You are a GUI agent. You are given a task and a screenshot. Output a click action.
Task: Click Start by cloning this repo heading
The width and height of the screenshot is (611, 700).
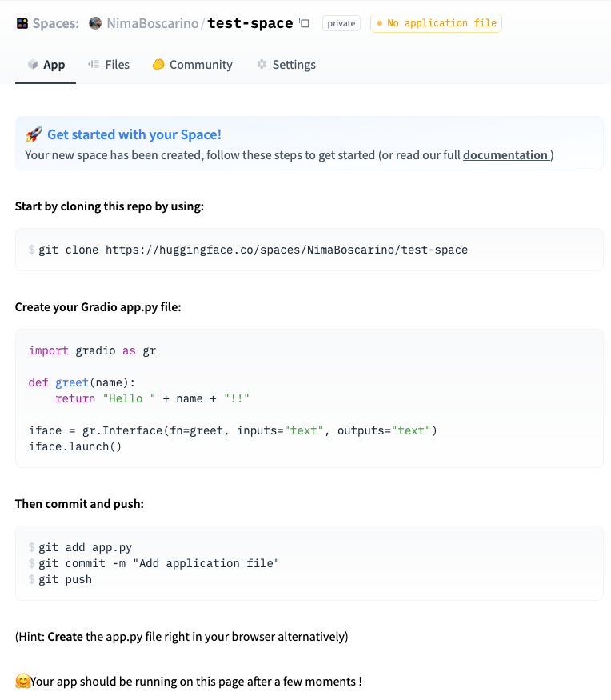click(x=110, y=206)
